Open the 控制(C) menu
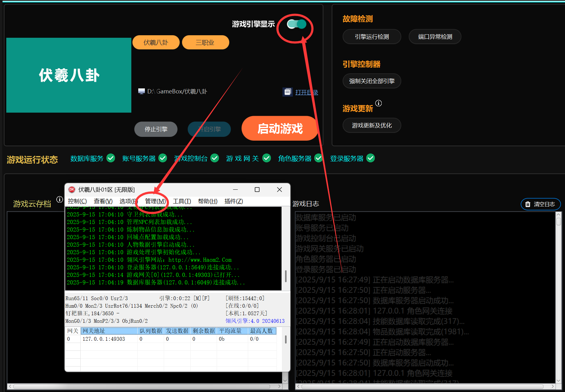The image size is (565, 392). pos(77,201)
